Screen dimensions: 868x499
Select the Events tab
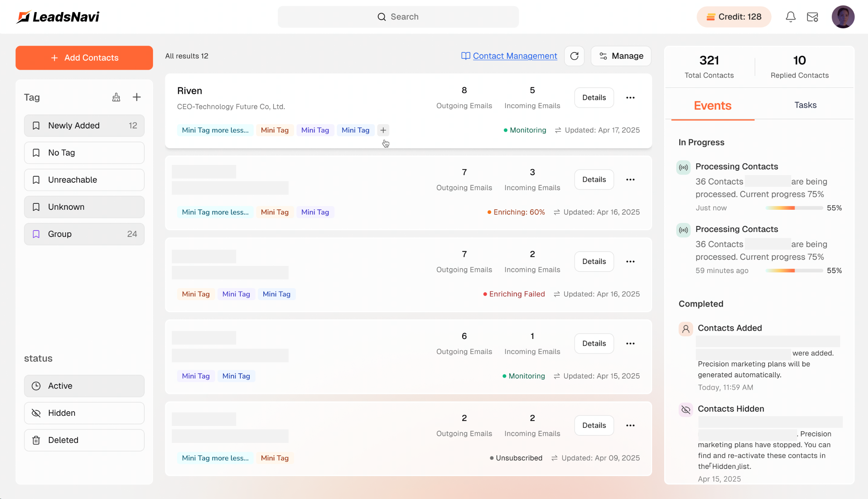point(712,106)
